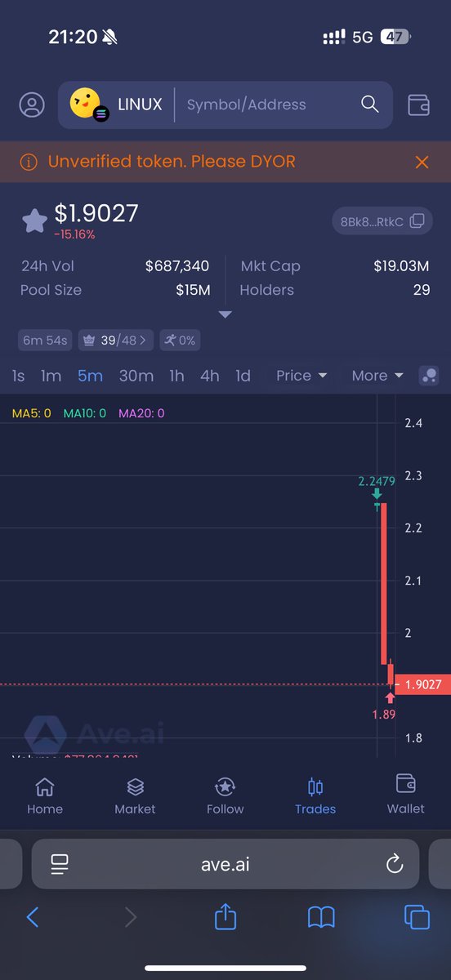Tap the search magnifier icon
The height and width of the screenshot is (980, 451).
[370, 105]
